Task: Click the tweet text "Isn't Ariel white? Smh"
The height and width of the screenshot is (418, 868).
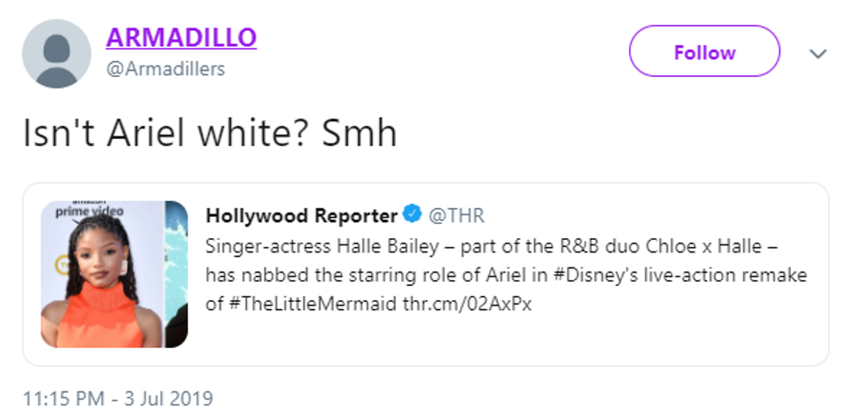Action: (x=209, y=133)
